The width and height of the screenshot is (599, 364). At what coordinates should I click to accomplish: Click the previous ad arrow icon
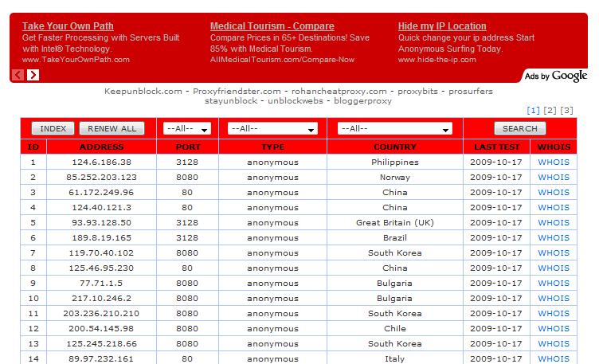(x=18, y=75)
